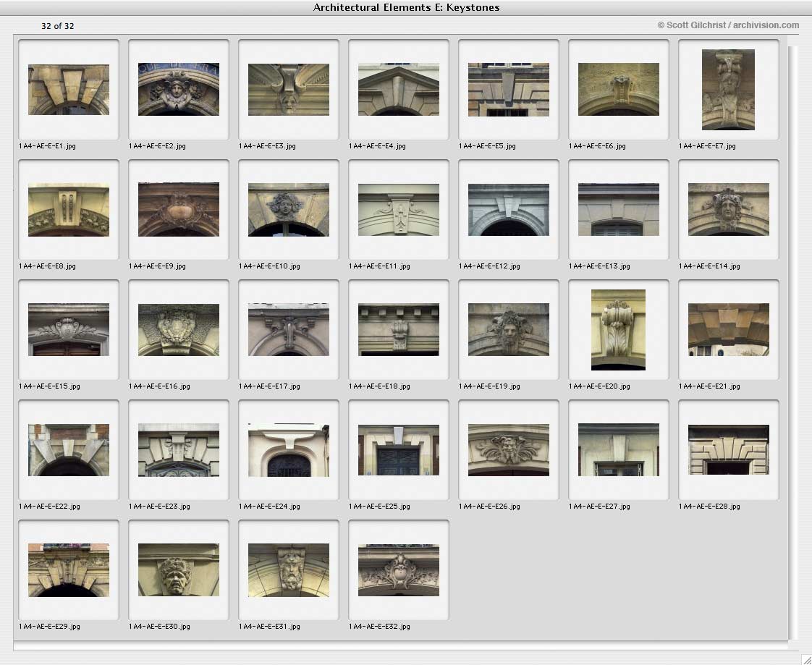Image resolution: width=812 pixels, height=665 pixels.
Task: Click the vertical scrollbar beside the thumbnails
Action: (x=793, y=343)
